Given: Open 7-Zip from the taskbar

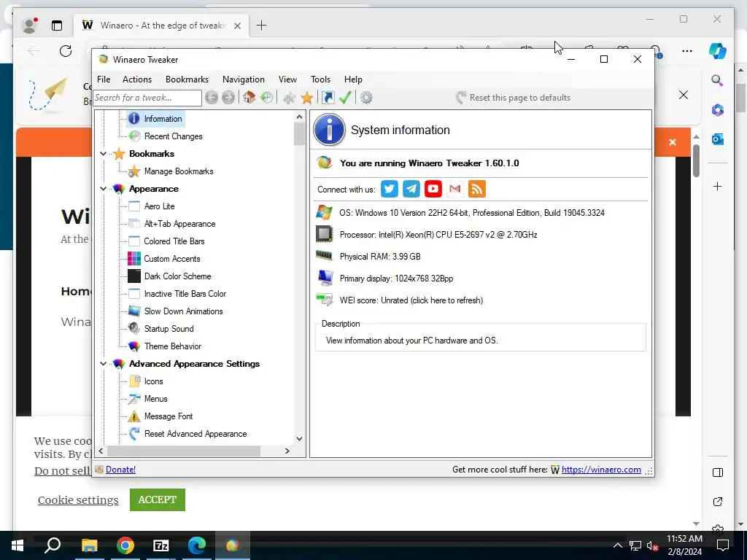Looking at the screenshot, I should 161,545.
